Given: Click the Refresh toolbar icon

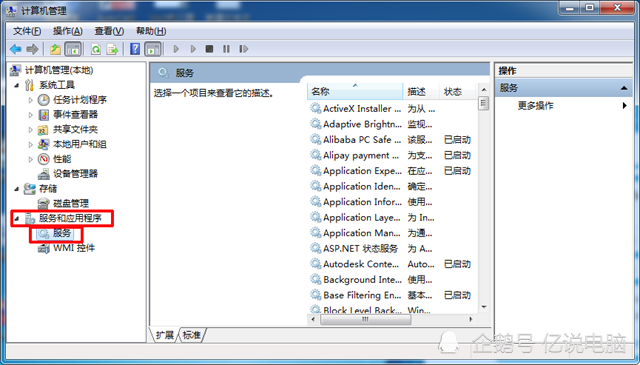Looking at the screenshot, I should pos(96,49).
